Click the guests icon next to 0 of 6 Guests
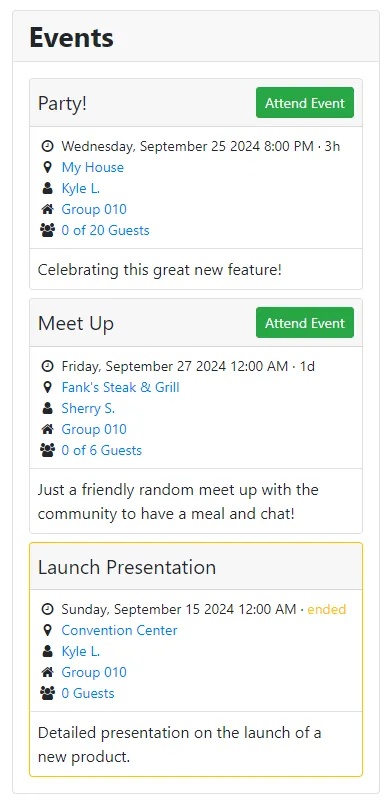 pyautogui.click(x=47, y=450)
